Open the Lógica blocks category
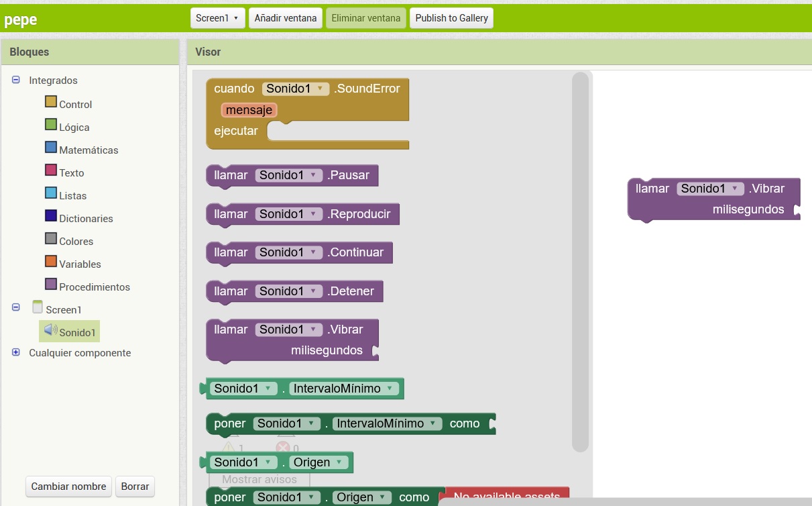This screenshot has width=812, height=506. pos(74,128)
